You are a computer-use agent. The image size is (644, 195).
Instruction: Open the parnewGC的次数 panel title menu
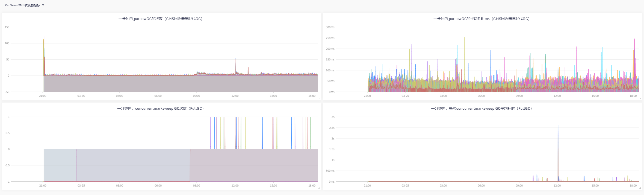click(161, 19)
